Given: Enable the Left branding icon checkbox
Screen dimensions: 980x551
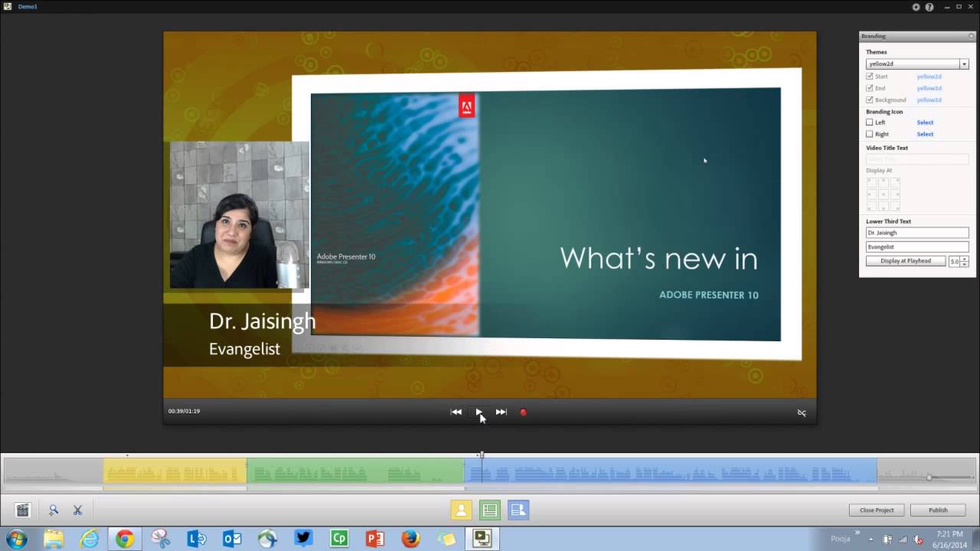Looking at the screenshot, I should tap(870, 122).
